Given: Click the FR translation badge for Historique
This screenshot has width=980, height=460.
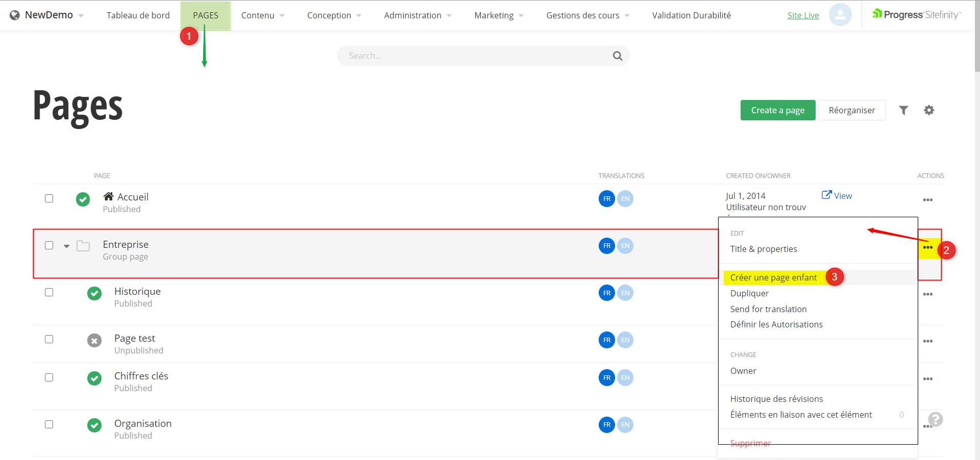Looking at the screenshot, I should (x=606, y=293).
